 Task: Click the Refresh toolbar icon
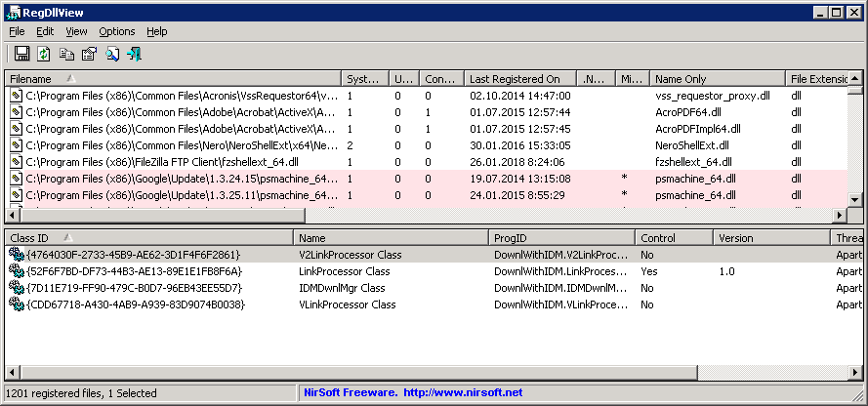tap(44, 54)
